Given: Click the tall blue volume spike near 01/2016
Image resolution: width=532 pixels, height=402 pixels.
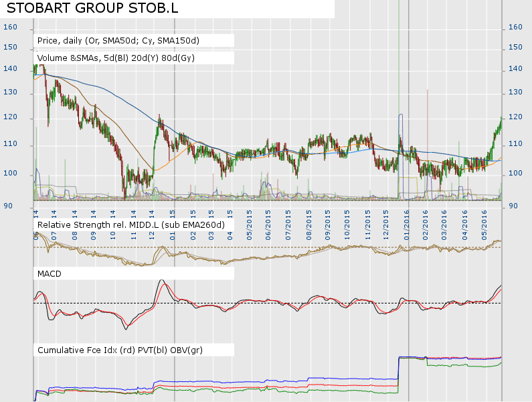Looking at the screenshot, I should (x=401, y=156).
